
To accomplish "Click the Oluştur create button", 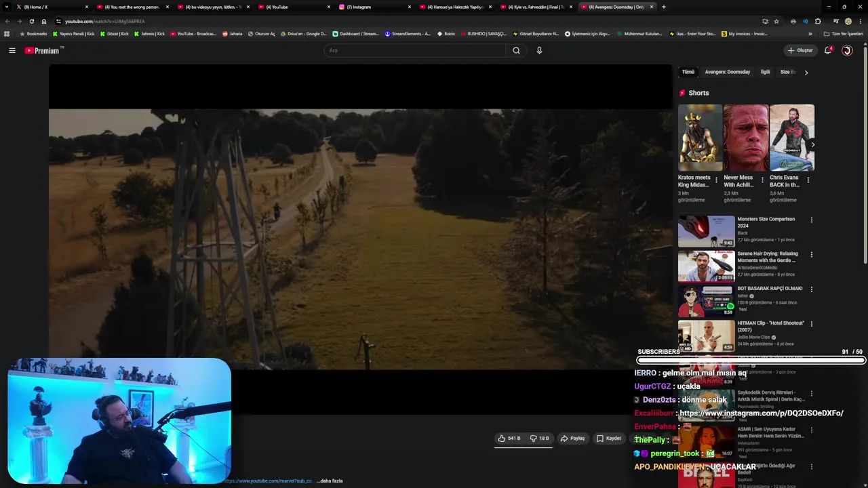I will (800, 50).
